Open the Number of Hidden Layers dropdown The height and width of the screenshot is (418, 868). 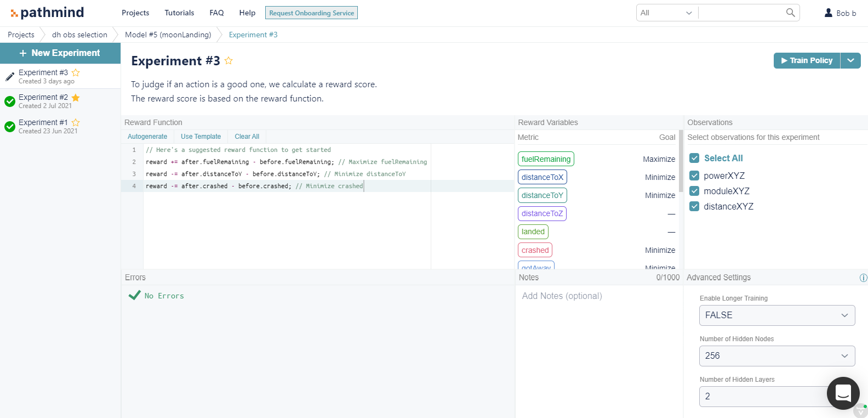coord(777,397)
